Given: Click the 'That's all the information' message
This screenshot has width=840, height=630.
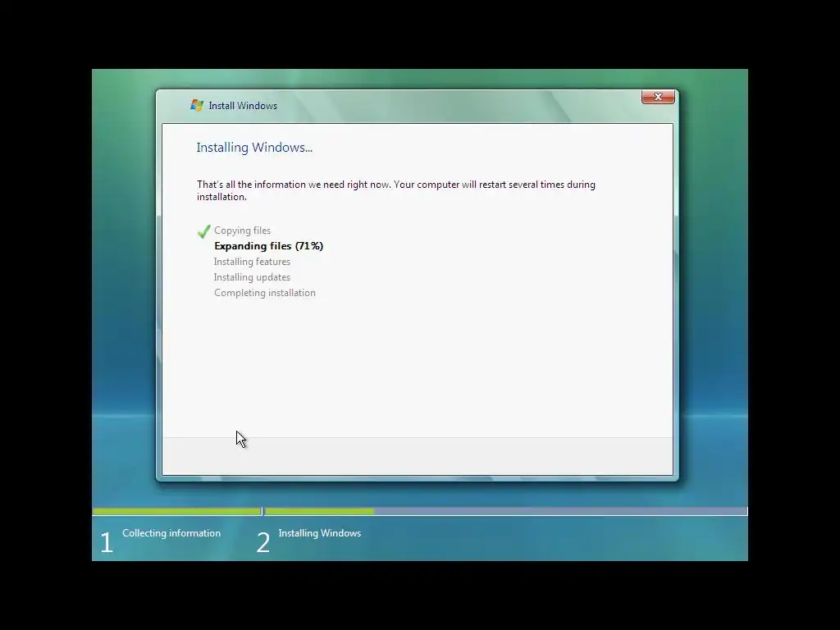Looking at the screenshot, I should tap(396, 190).
